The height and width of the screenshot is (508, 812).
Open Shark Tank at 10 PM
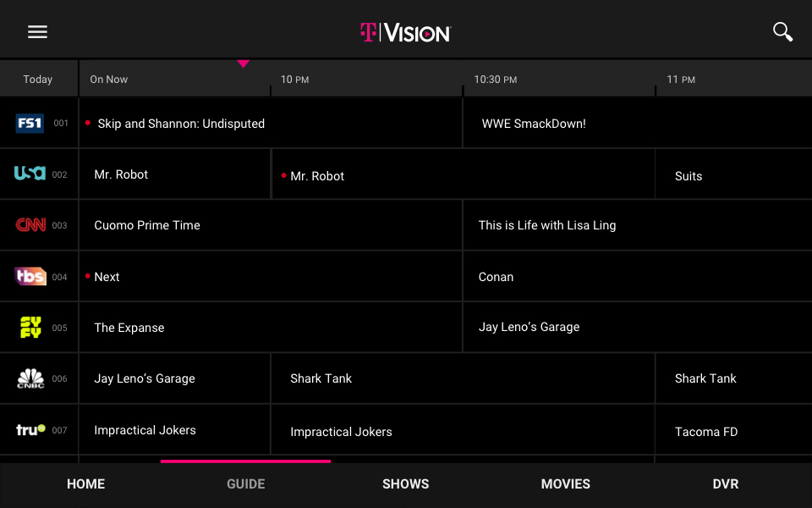(x=463, y=378)
